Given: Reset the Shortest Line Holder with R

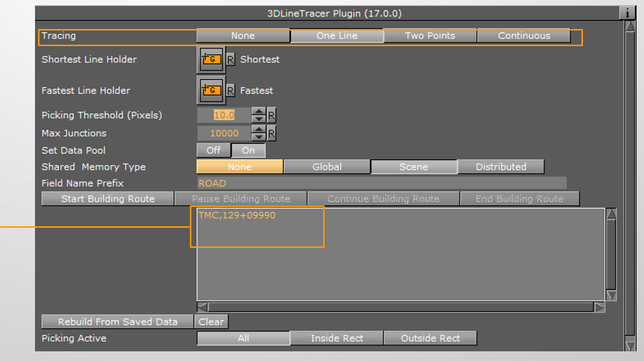Looking at the screenshot, I should tap(231, 60).
